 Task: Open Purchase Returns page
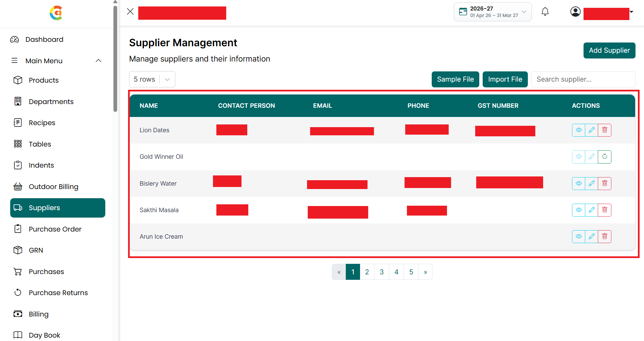tap(57, 293)
